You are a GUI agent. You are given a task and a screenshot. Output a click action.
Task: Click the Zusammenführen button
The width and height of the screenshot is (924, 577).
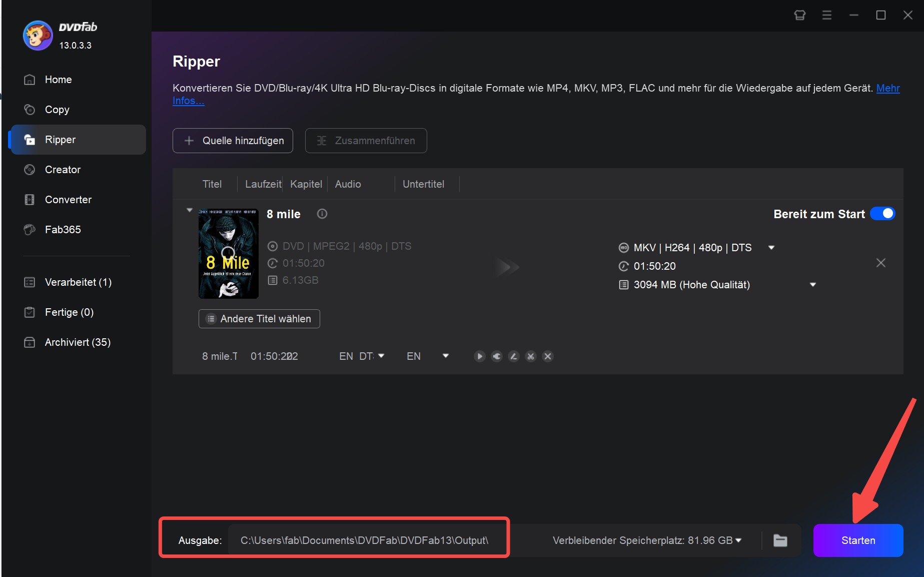click(x=366, y=141)
